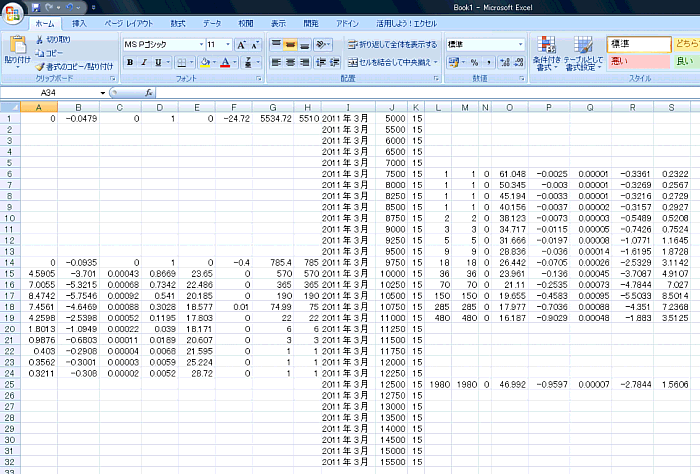Open Font group dialog launcher
This screenshot has height=474, width=700.
[x=258, y=79]
